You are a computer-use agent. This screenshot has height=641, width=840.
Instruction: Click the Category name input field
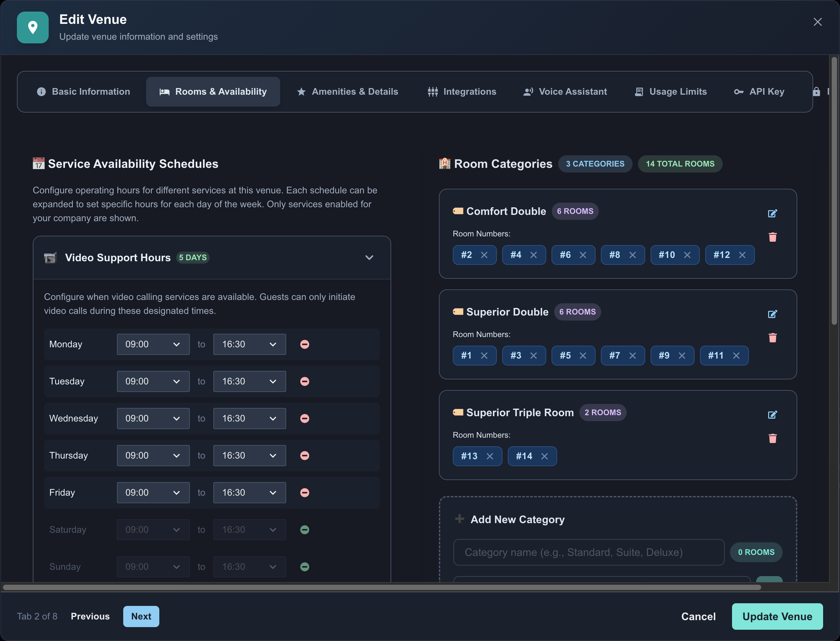point(589,552)
